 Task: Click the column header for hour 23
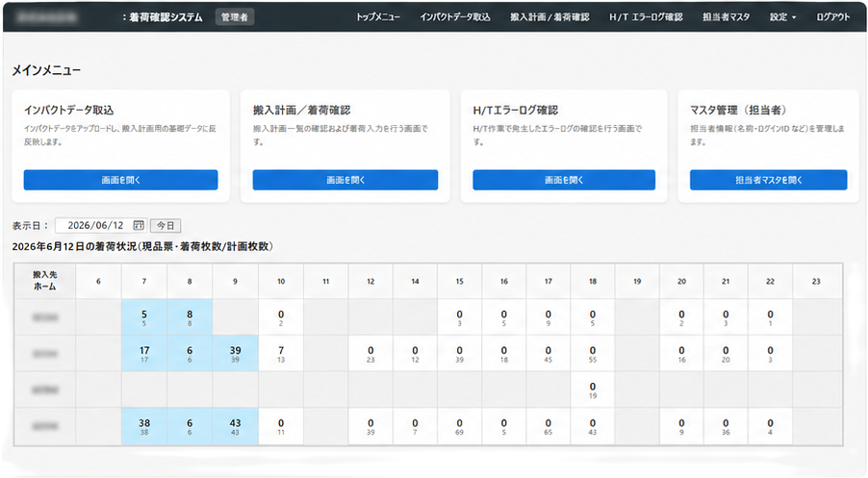tap(816, 281)
